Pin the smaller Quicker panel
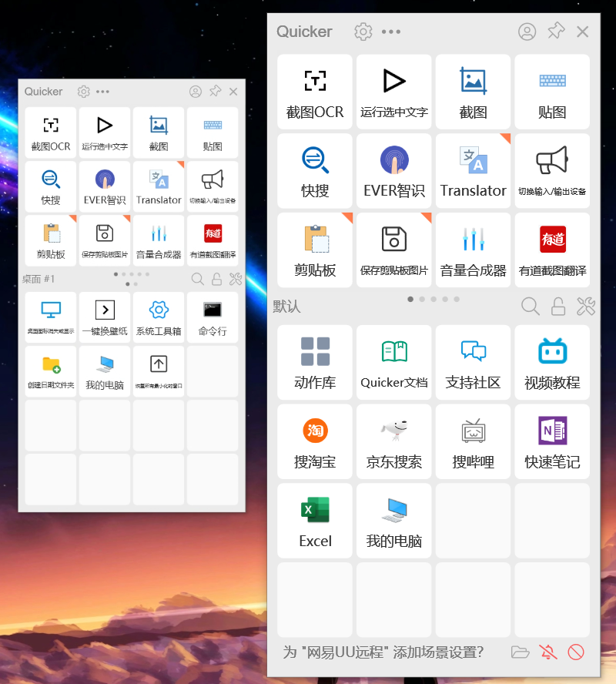 pyautogui.click(x=215, y=91)
